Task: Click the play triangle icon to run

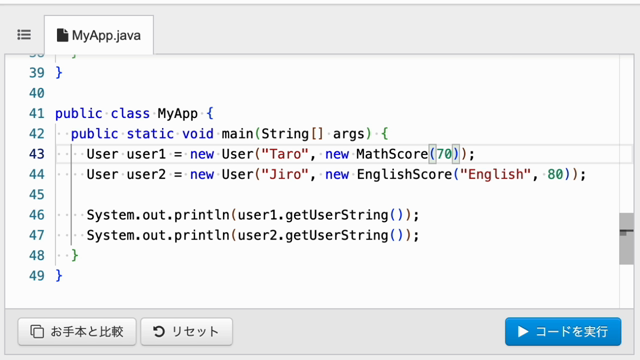Action: (x=523, y=331)
